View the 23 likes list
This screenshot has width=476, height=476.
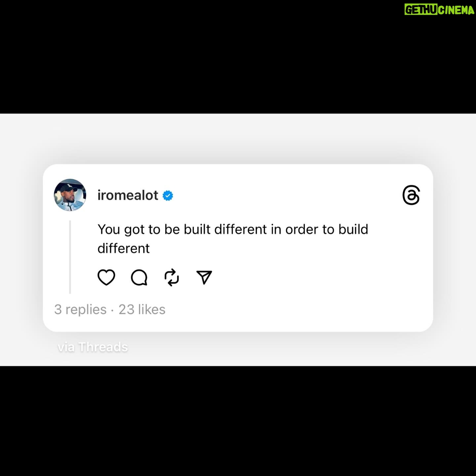click(x=142, y=310)
